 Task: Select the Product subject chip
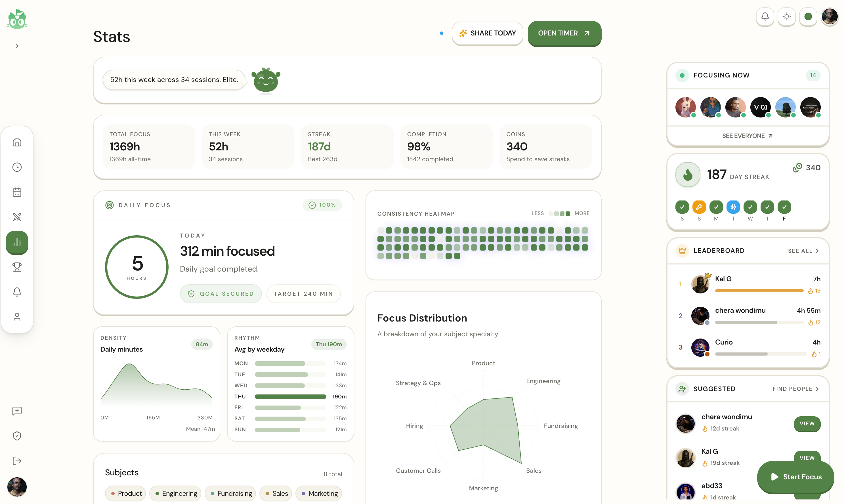(125, 493)
